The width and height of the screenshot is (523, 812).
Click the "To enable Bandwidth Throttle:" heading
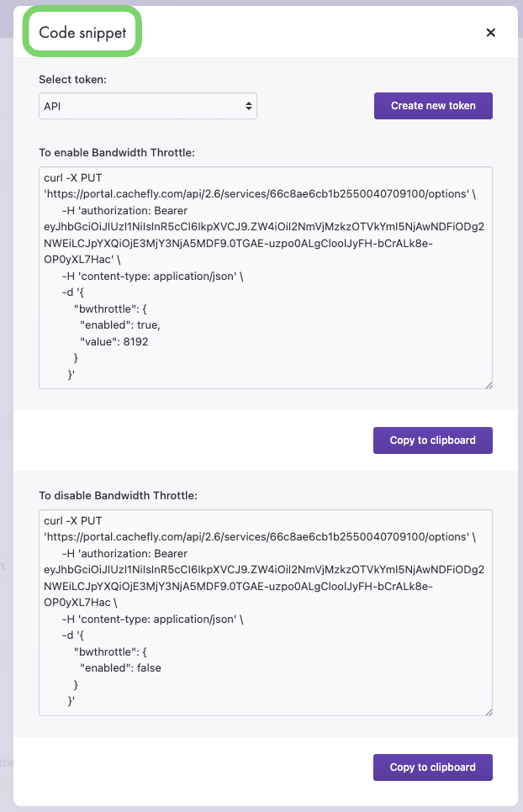coord(117,153)
